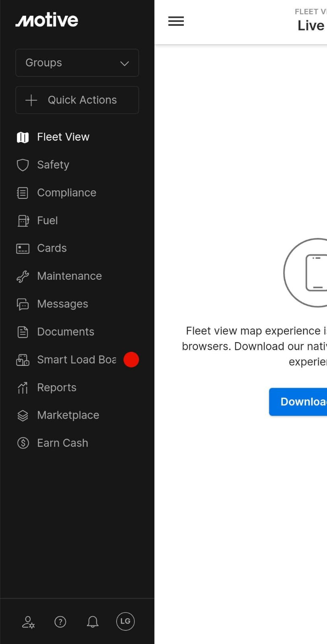Toggle the hamburger menu icon
Image resolution: width=327 pixels, height=644 pixels.
(176, 21)
